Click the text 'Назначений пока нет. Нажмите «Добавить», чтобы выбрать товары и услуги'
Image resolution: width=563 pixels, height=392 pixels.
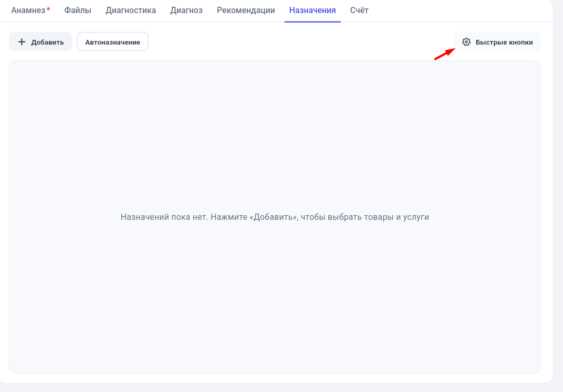(275, 217)
